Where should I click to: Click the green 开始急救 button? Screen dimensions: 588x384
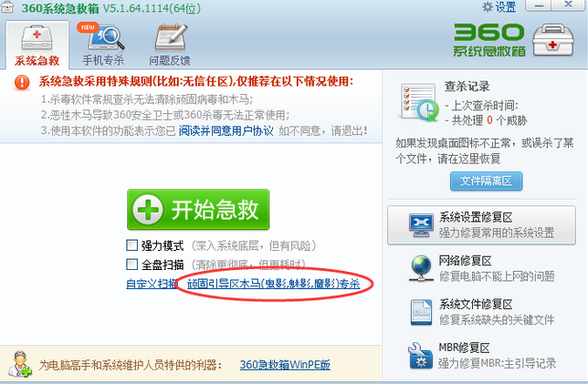198,210
